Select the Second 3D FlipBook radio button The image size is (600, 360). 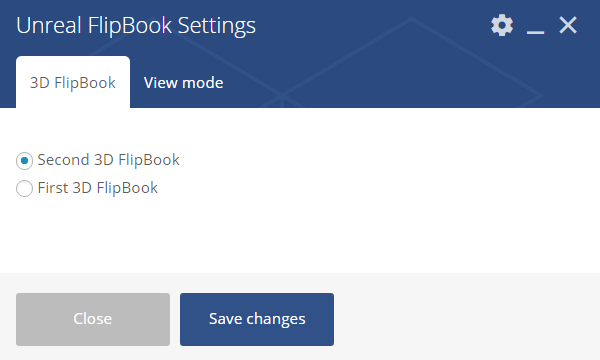[24, 161]
